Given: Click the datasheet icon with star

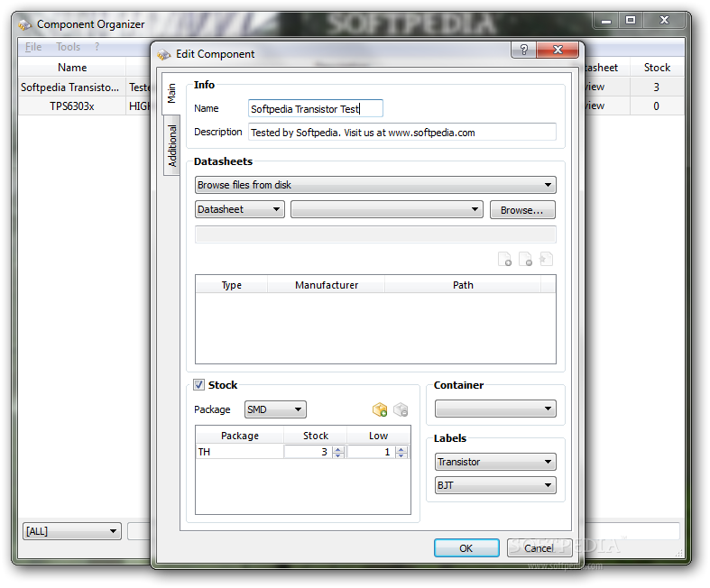Looking at the screenshot, I should 546,260.
